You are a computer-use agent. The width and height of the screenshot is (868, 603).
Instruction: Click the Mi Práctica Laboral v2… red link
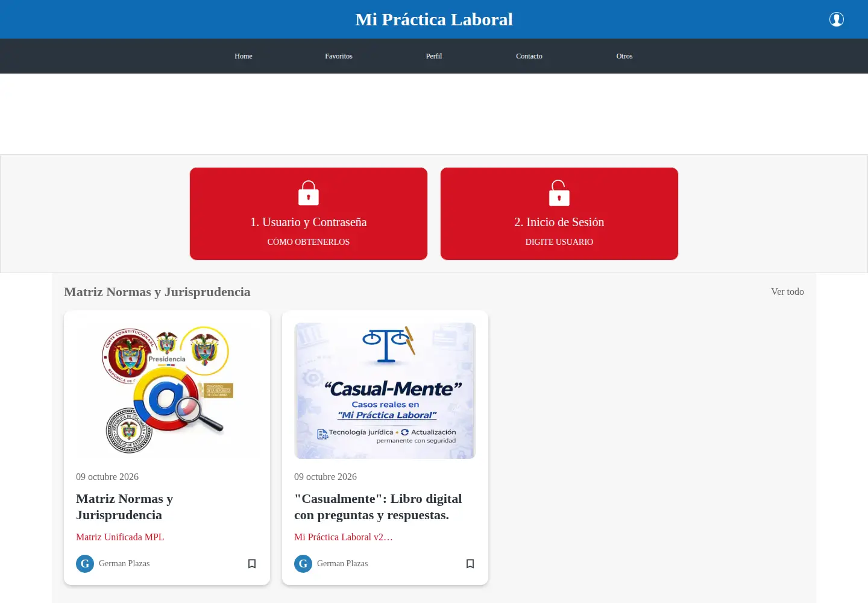pyautogui.click(x=344, y=537)
